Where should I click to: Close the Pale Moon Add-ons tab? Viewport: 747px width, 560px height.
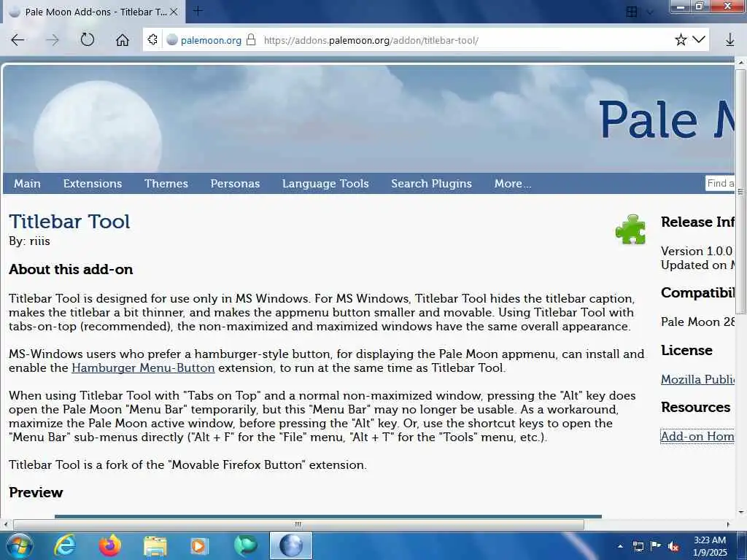(174, 12)
